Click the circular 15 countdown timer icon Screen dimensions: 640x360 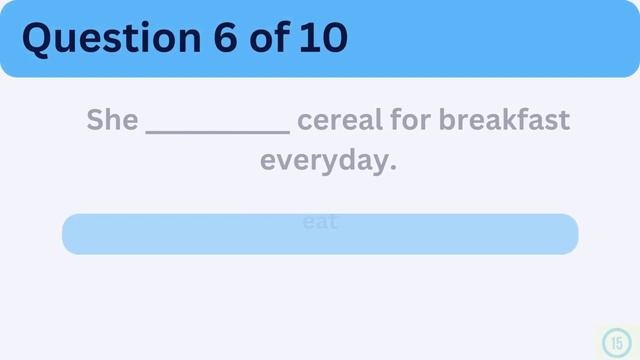tap(617, 343)
